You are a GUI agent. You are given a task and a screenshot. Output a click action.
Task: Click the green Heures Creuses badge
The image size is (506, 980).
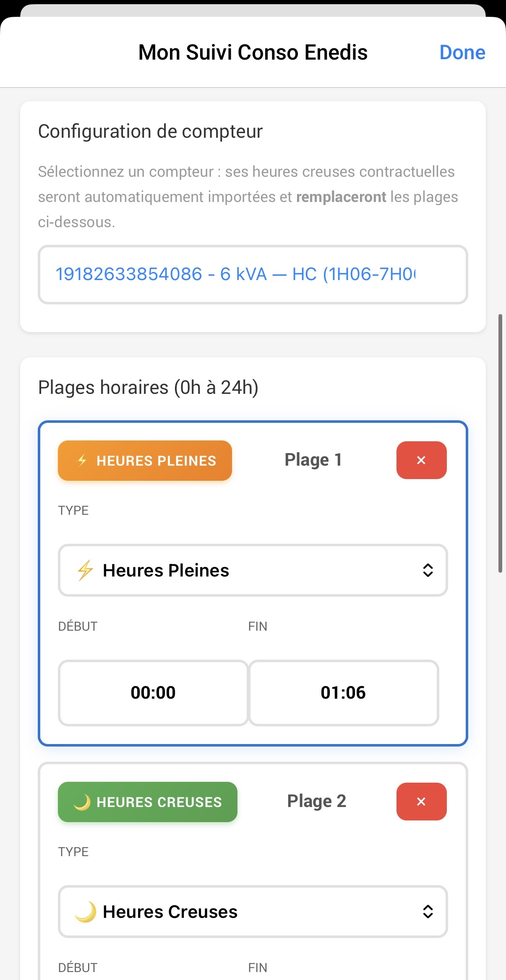pos(148,802)
